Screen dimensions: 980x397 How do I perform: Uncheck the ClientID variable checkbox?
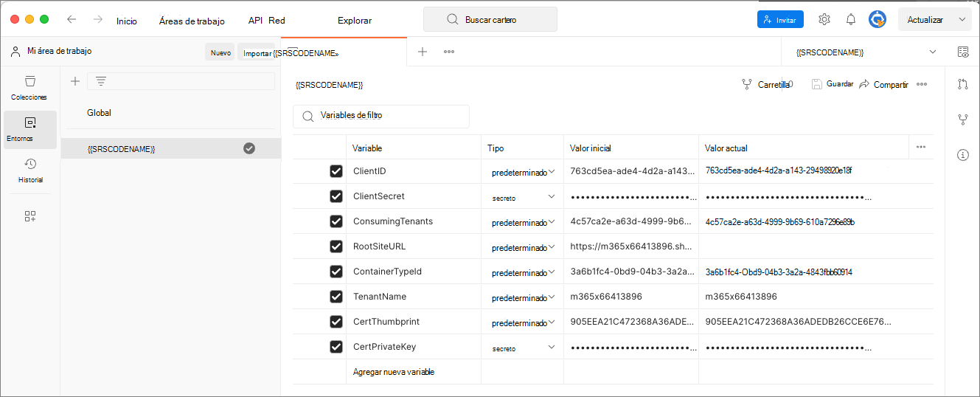[336, 171]
